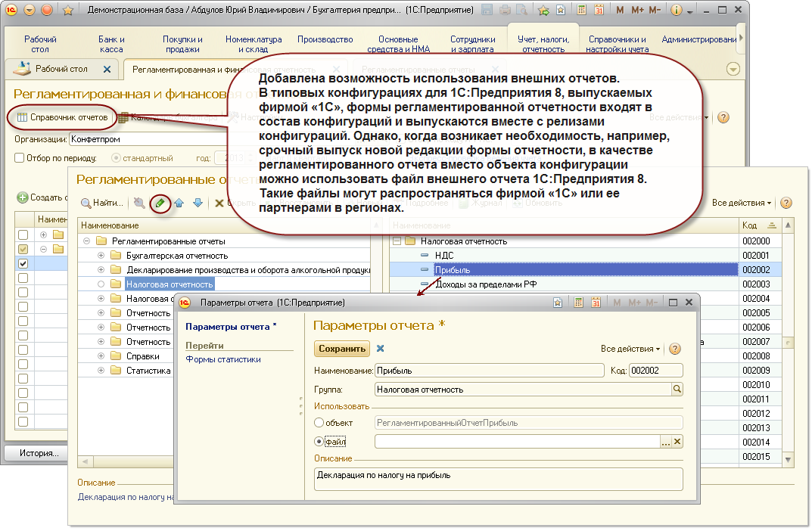Screen dimensions: 812x531
Task: Collapse the Налоговая отчетность group in right list
Action: (x=397, y=241)
